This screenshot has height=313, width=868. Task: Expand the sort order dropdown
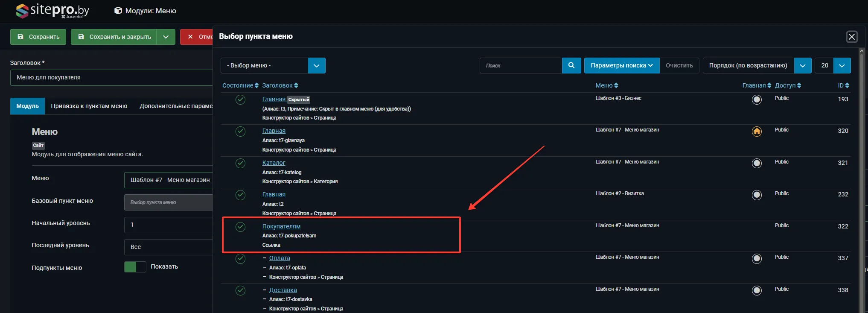802,65
